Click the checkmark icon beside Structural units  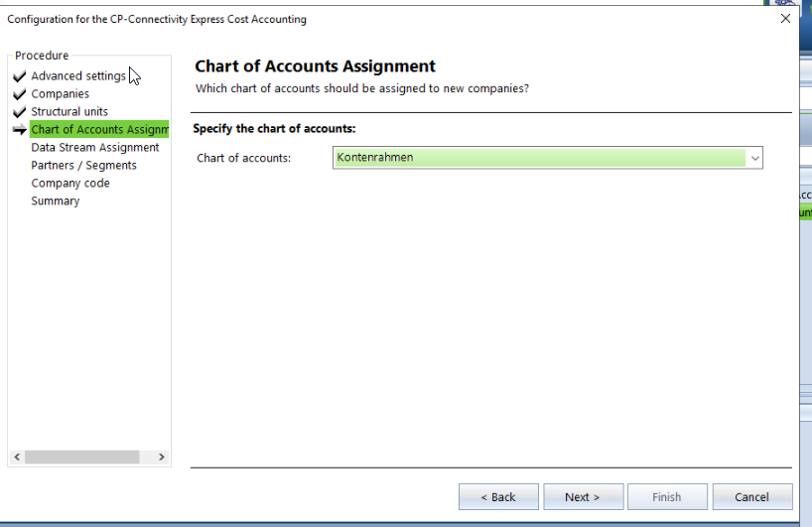point(19,112)
